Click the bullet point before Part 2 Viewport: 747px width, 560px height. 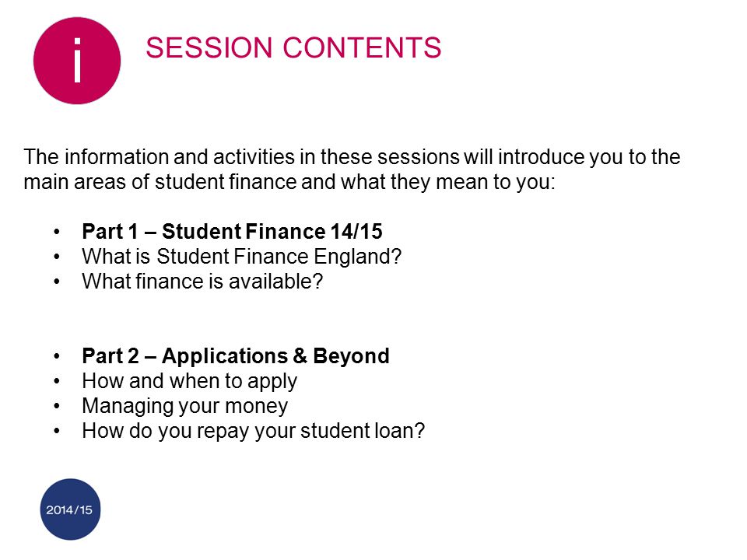click(57, 356)
